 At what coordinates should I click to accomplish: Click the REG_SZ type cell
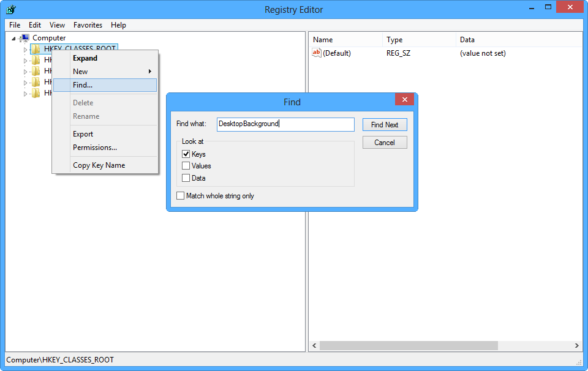pos(398,53)
